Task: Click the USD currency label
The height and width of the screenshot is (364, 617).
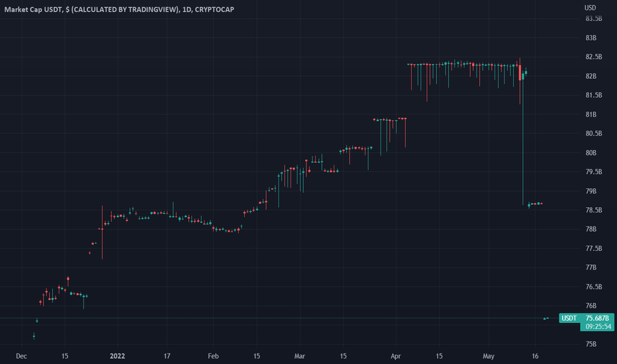Action: click(590, 8)
